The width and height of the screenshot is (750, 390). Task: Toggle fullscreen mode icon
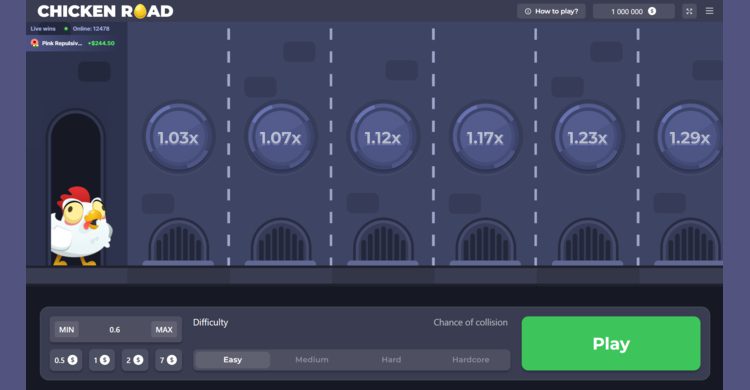(689, 11)
